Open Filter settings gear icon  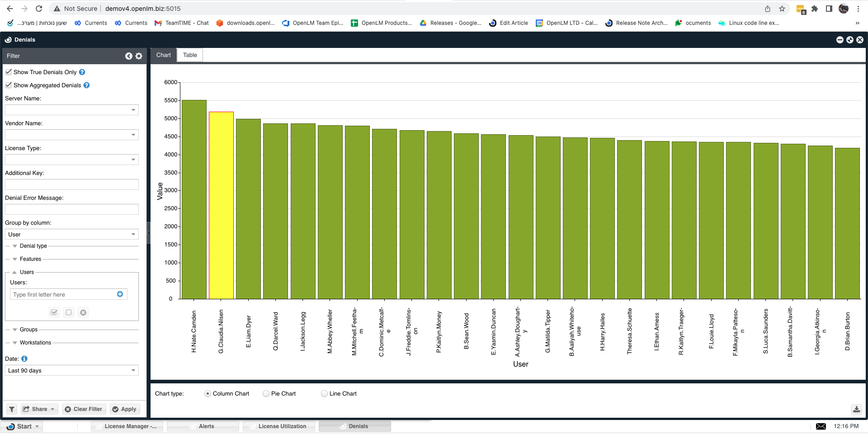(x=139, y=56)
